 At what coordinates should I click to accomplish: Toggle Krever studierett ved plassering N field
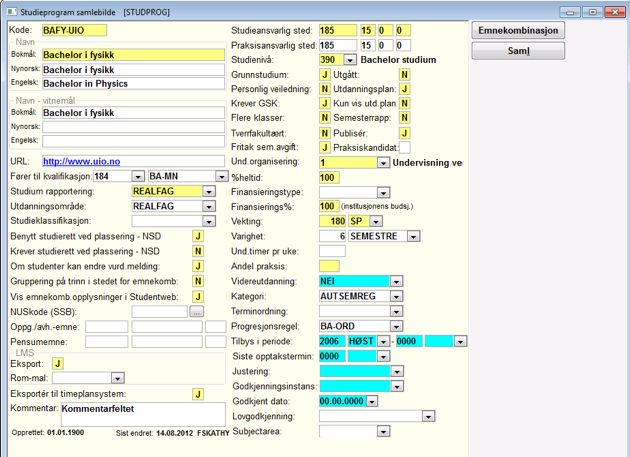[x=198, y=251]
